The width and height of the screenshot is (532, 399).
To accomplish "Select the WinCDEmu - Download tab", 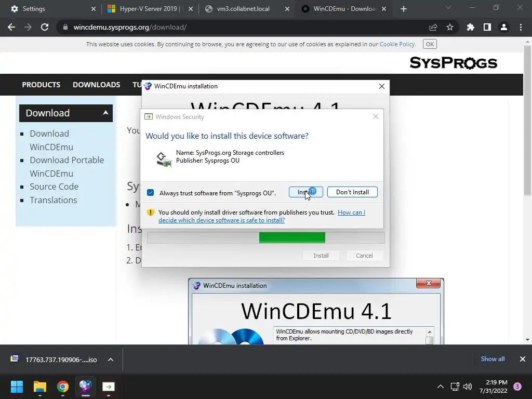I will coord(344,9).
